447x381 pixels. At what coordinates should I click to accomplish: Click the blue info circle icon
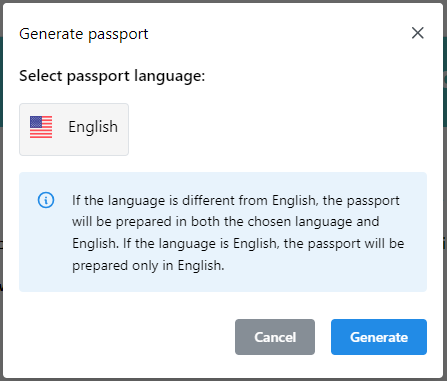[x=46, y=200]
